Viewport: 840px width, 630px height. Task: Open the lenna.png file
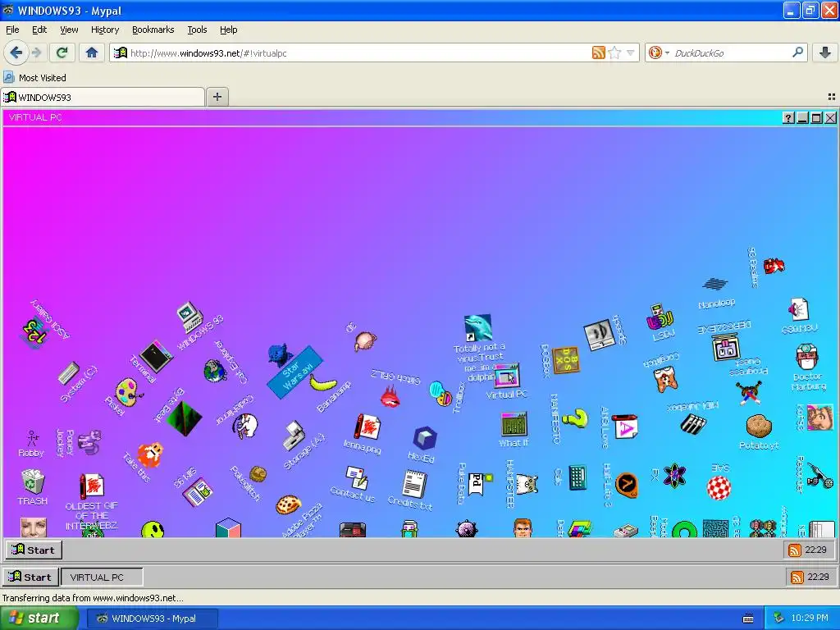click(367, 427)
